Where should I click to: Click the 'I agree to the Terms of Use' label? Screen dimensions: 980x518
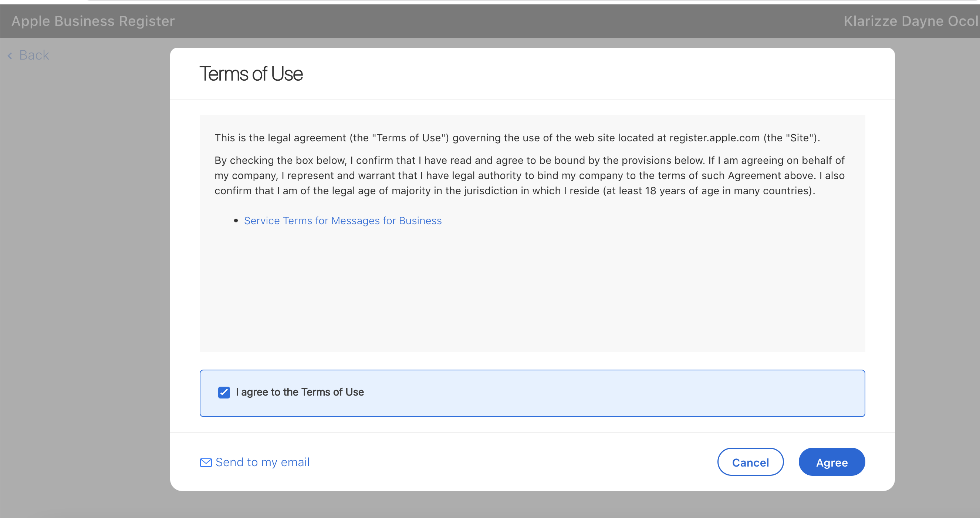pyautogui.click(x=300, y=392)
